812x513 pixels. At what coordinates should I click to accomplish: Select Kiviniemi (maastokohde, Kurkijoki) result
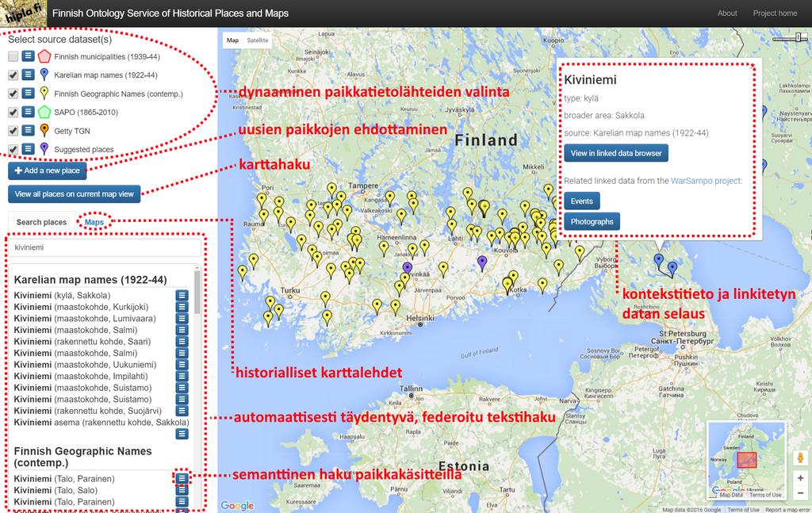click(x=81, y=307)
